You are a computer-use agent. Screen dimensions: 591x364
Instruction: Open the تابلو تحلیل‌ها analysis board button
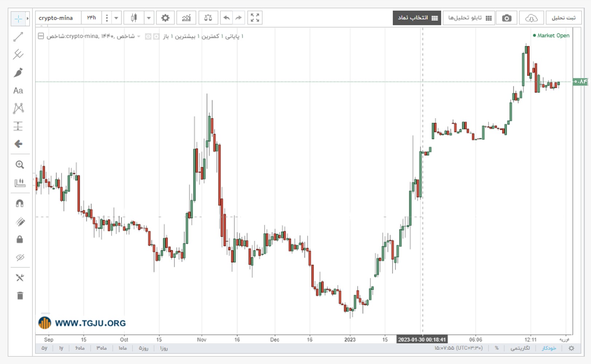click(469, 18)
